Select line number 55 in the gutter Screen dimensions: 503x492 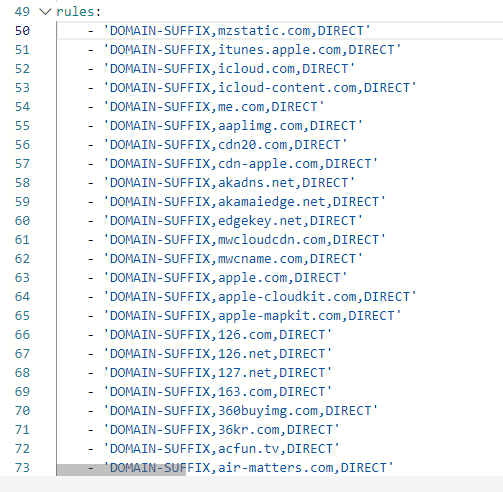click(22, 126)
